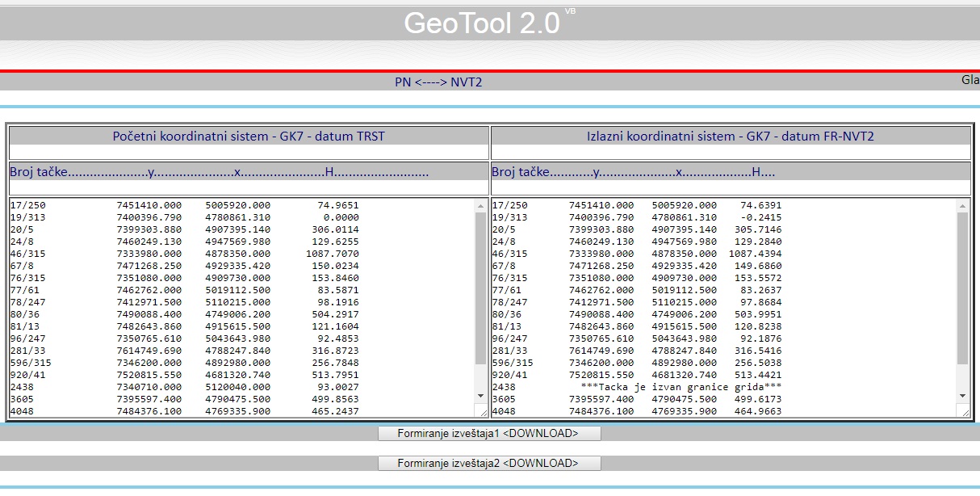This screenshot has height=496, width=980.
Task: Open the cut-off 'Gla' link at top right
Action: tap(970, 80)
